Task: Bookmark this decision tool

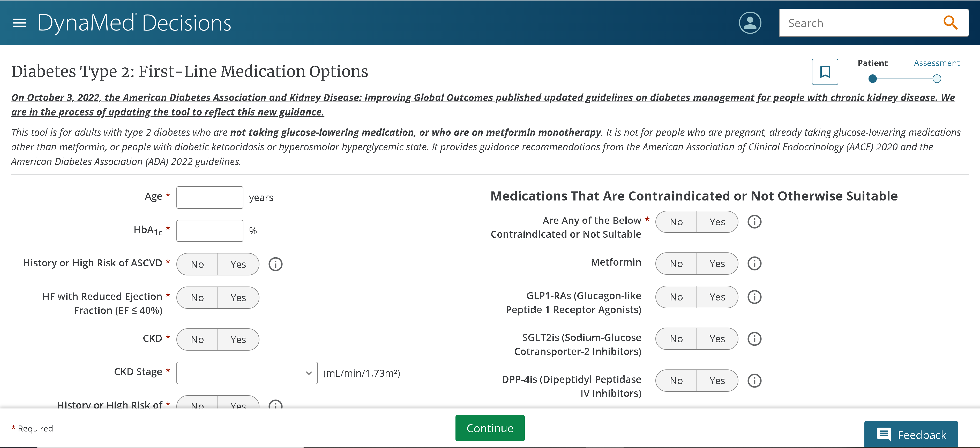Action: 824,71
